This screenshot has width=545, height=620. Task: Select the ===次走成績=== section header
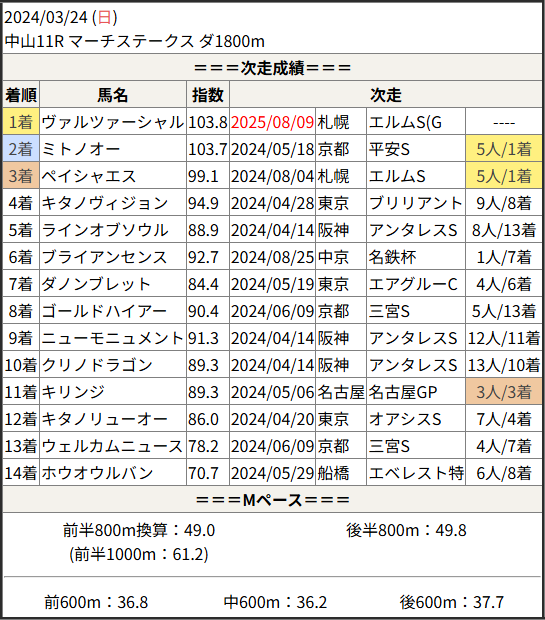pos(272,67)
